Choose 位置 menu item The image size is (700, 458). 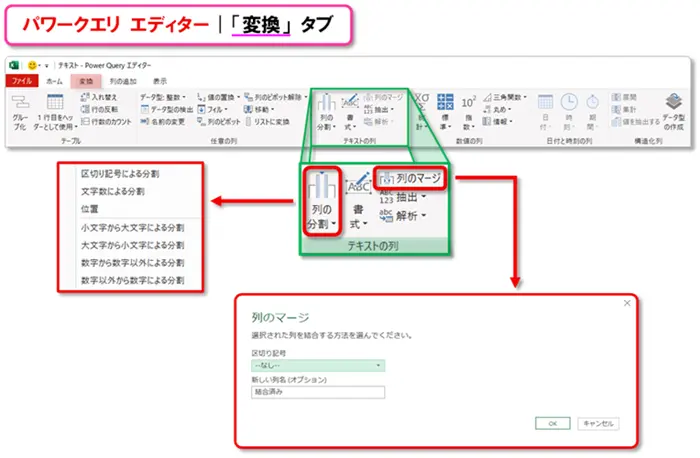click(90, 209)
